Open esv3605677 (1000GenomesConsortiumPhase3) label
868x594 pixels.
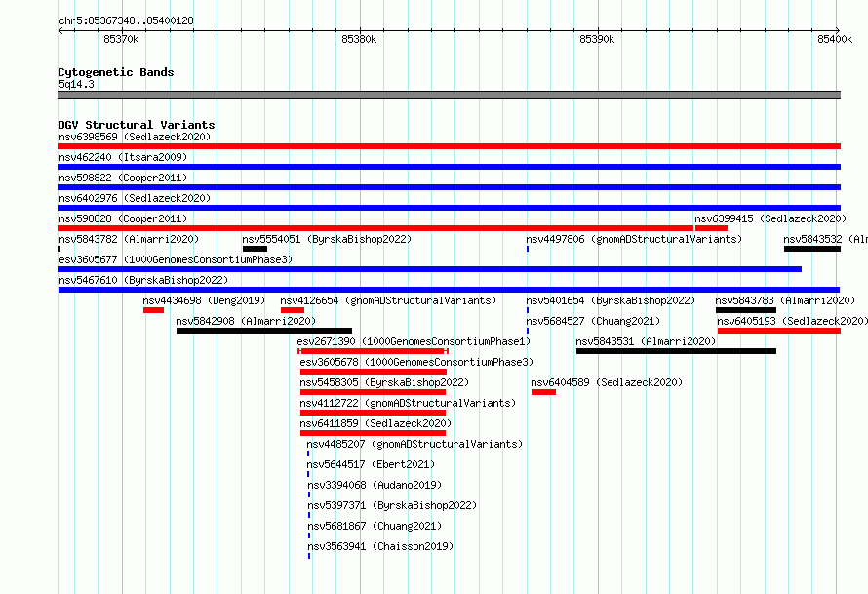pos(176,259)
